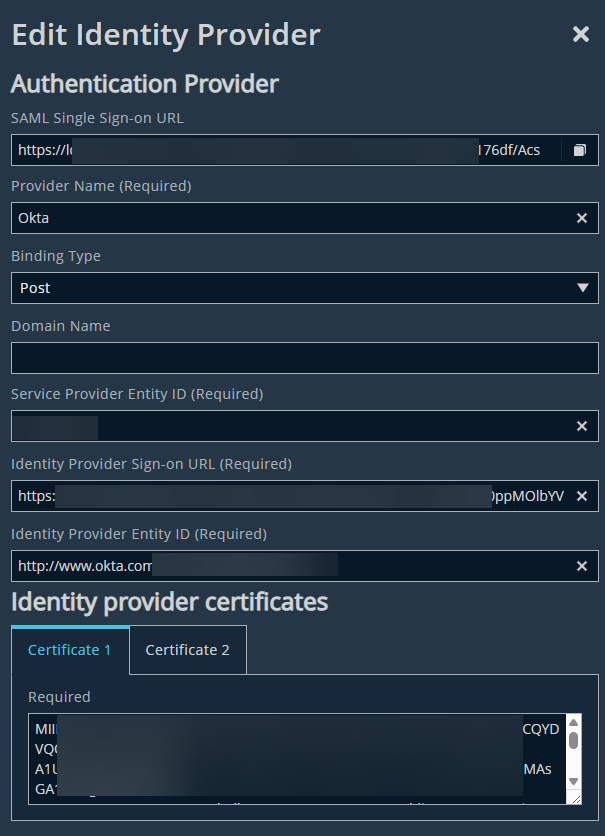Copy the SAML Single Sign-on URL
Screen dimensions: 605x836
pos(579,150)
